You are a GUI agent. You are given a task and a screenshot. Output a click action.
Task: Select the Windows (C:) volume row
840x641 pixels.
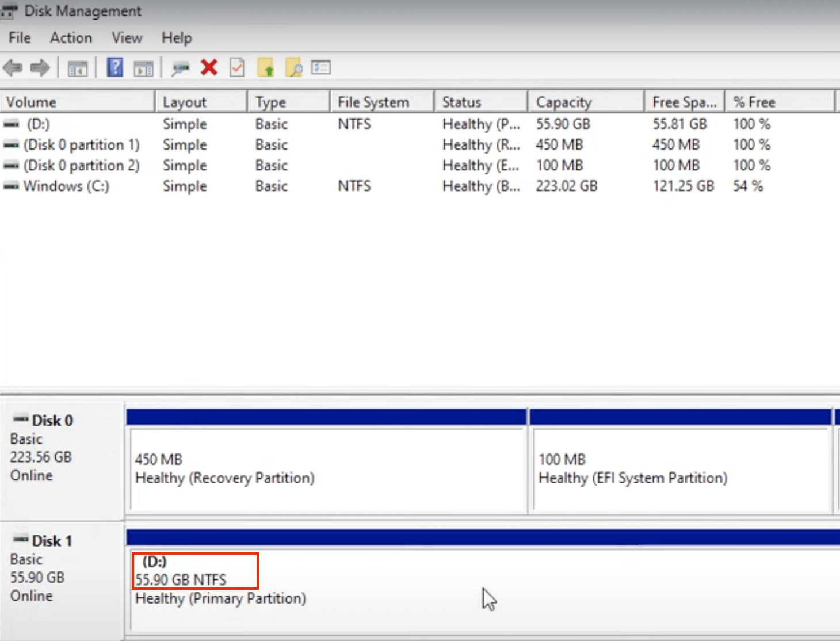[420, 186]
